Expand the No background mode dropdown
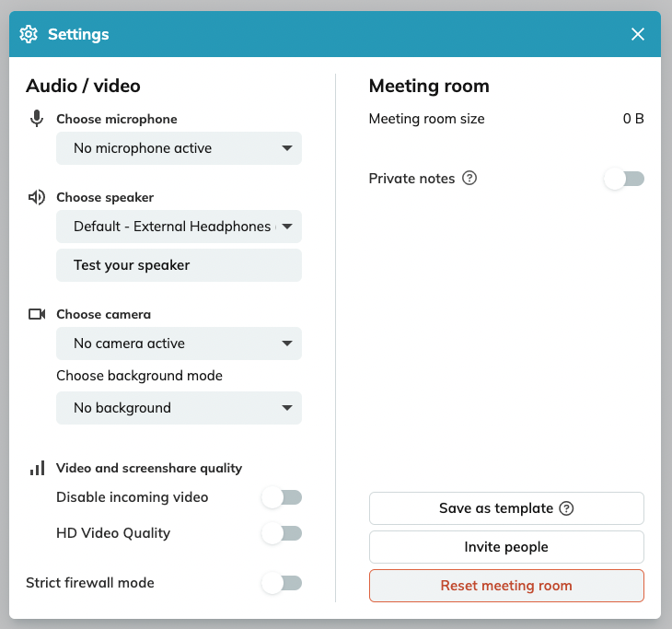Screen dimensions: 672x629 (x=180, y=408)
